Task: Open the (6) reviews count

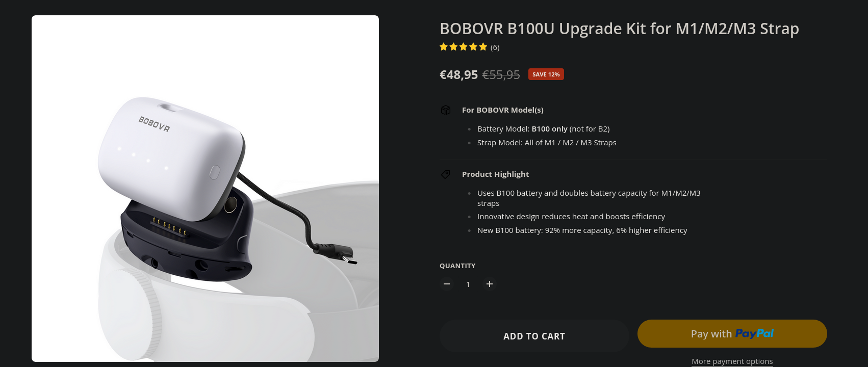Action: (x=495, y=47)
